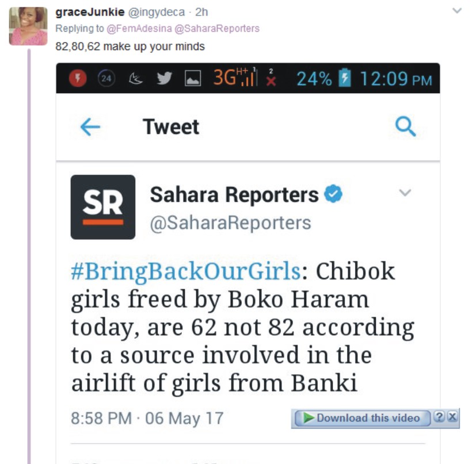Open graceJunkie's profile picture
The height and width of the screenshot is (464, 476).
[28, 26]
